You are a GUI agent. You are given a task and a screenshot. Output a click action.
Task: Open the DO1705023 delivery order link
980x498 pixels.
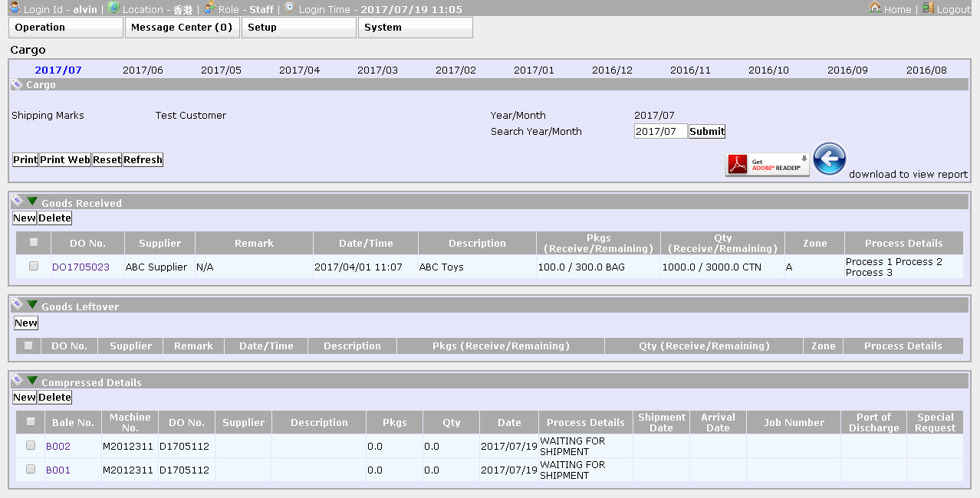[81, 267]
